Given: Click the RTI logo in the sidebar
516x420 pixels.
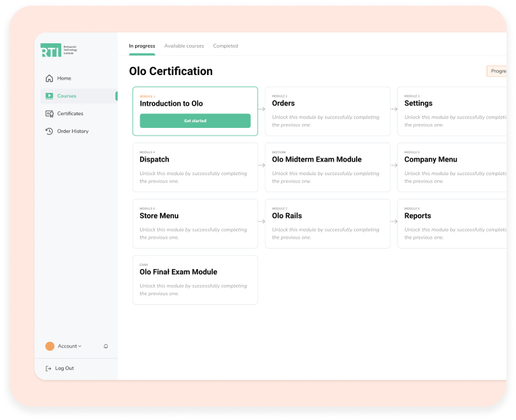Looking at the screenshot, I should click(x=59, y=50).
